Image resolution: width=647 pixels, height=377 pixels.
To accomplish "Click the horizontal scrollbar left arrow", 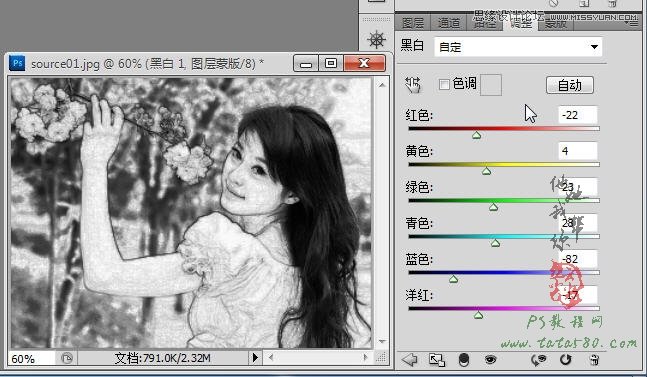I will [271, 358].
